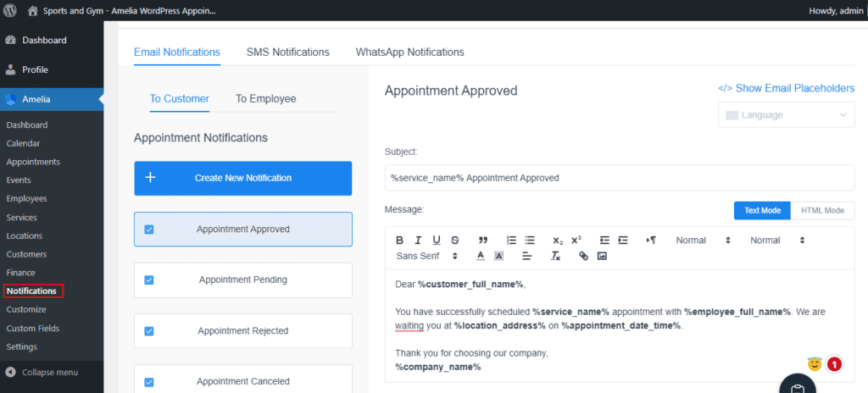Apply italic formatting in the editor
868x393 pixels.
418,241
